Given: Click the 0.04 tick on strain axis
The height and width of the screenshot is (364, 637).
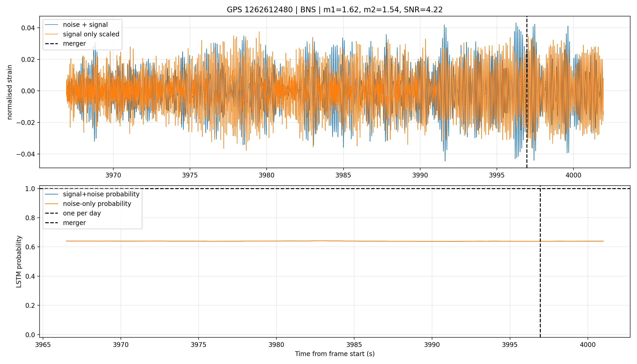Looking at the screenshot, I should pyautogui.click(x=28, y=28).
